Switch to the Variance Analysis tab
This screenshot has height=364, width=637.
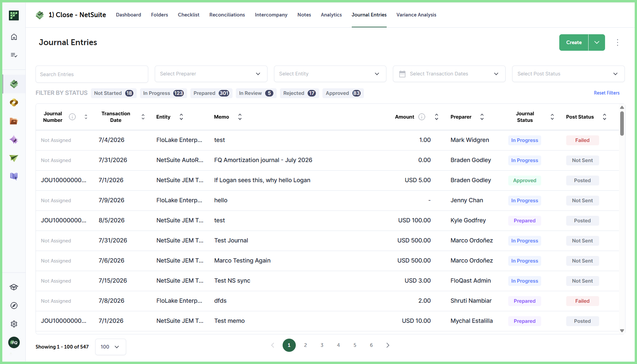pos(416,15)
